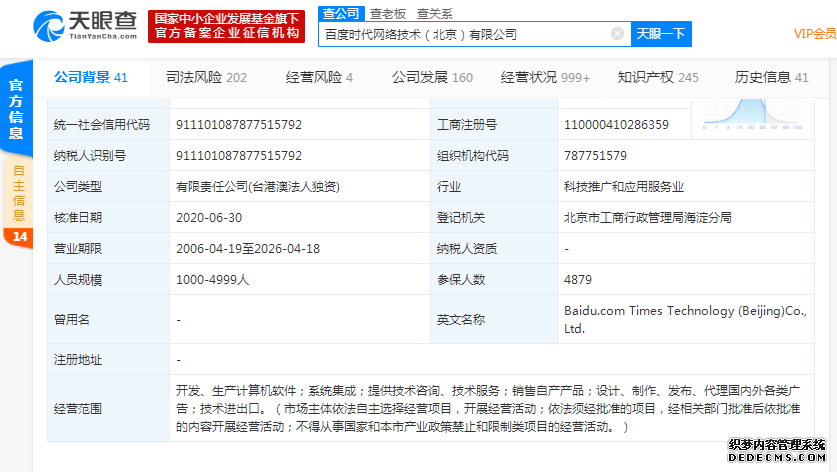
Task: Click the 科技推广和应用服务业 industry value
Action: tap(623, 187)
